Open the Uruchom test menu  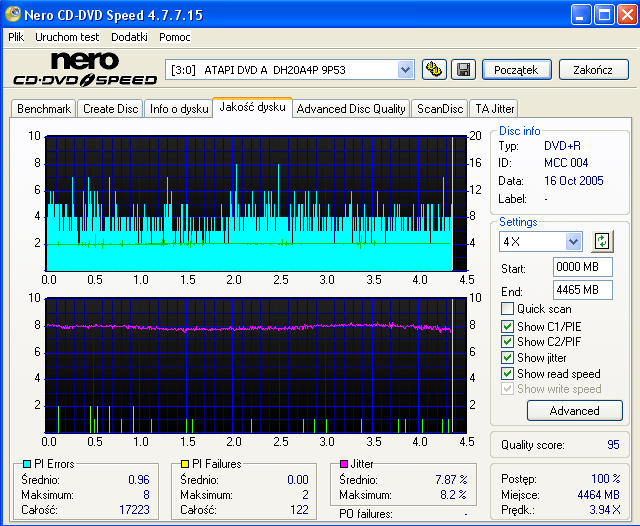pyautogui.click(x=67, y=37)
